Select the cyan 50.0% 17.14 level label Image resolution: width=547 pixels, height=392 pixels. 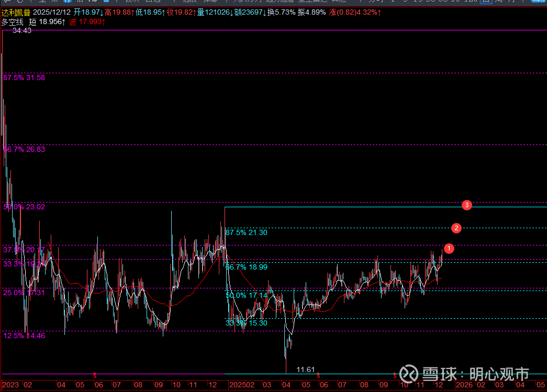point(247,295)
